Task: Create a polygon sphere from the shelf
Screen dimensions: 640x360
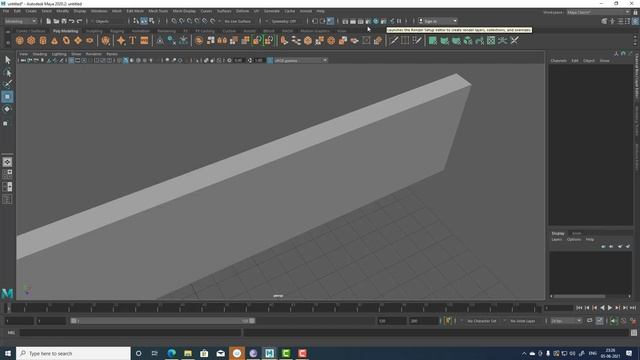Action: click(20, 40)
